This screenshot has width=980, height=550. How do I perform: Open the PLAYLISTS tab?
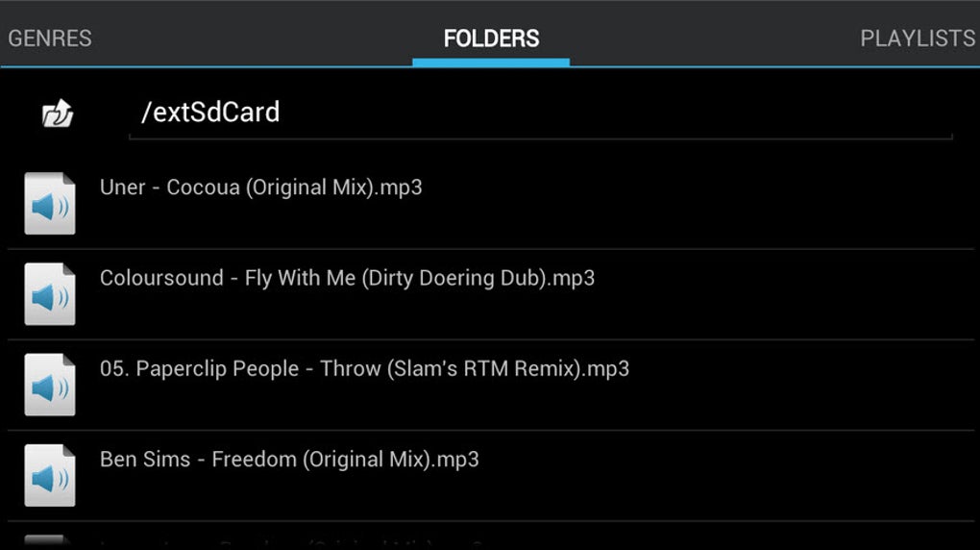point(918,38)
